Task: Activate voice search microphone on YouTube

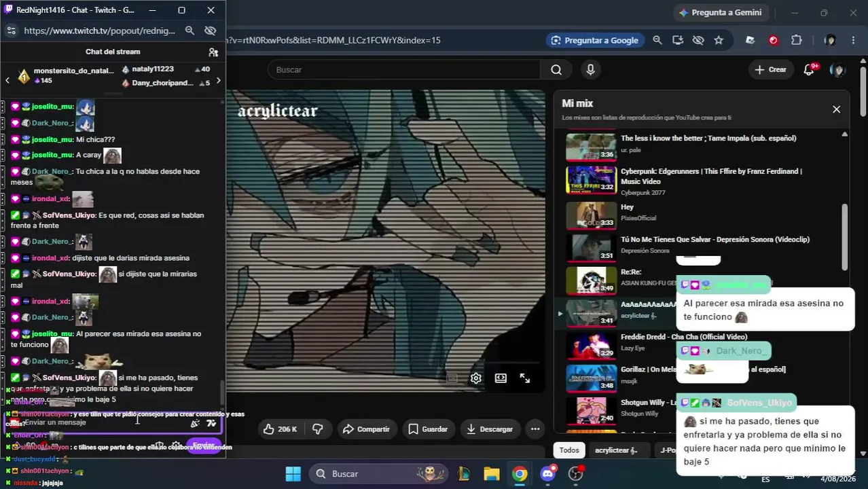Action: (x=590, y=69)
